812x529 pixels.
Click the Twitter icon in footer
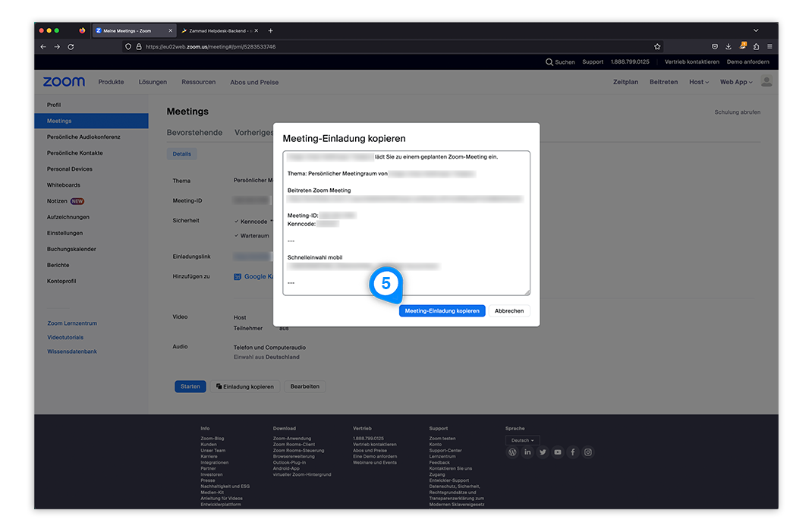coord(543,452)
